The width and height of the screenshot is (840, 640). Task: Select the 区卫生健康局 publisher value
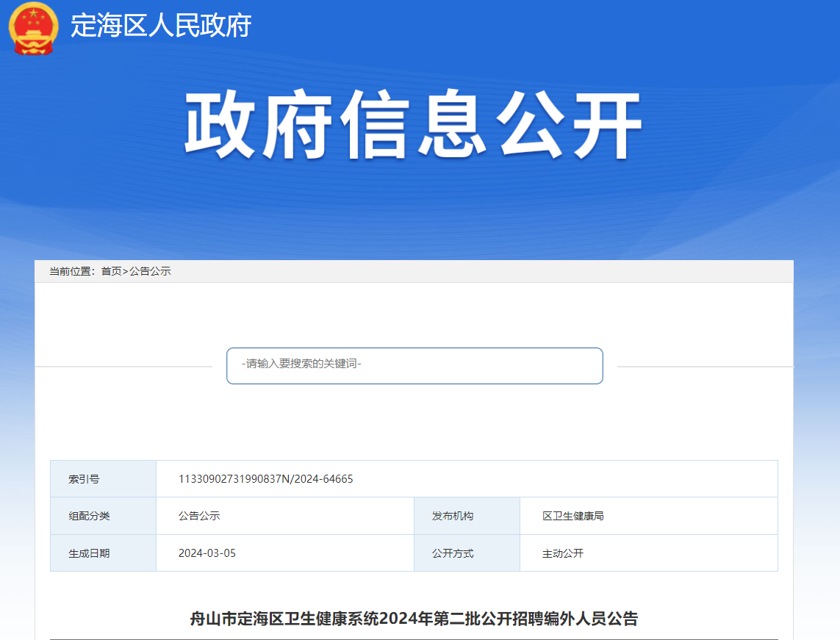click(573, 516)
